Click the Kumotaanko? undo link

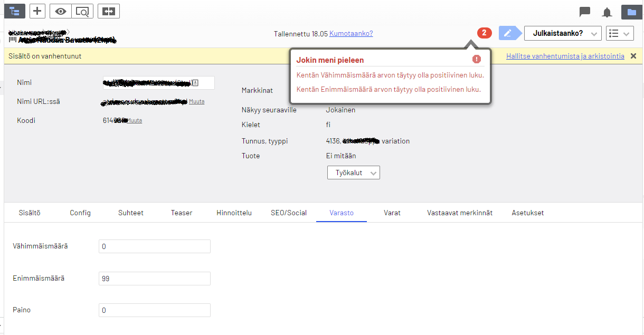351,34
